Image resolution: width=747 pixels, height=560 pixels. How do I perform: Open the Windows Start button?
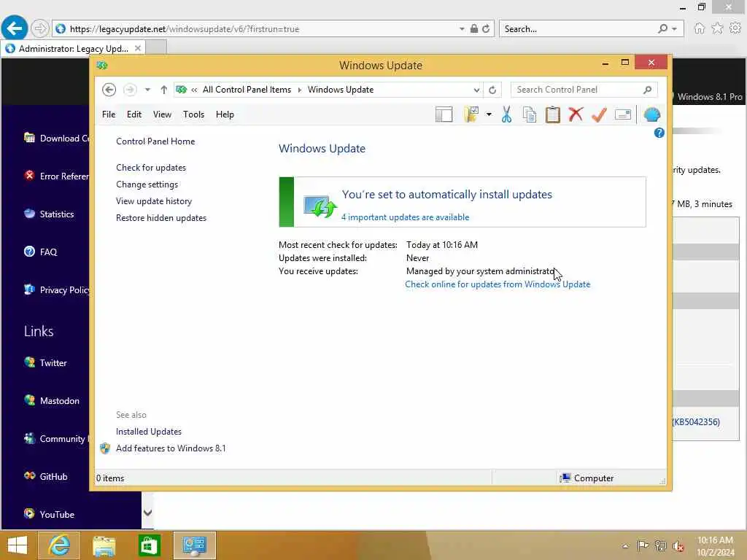click(18, 545)
